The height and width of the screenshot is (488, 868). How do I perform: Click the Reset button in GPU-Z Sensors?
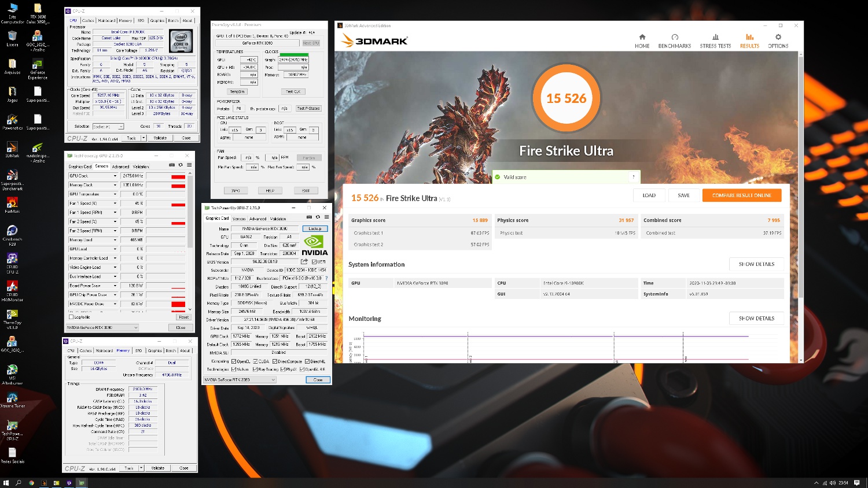pos(183,317)
